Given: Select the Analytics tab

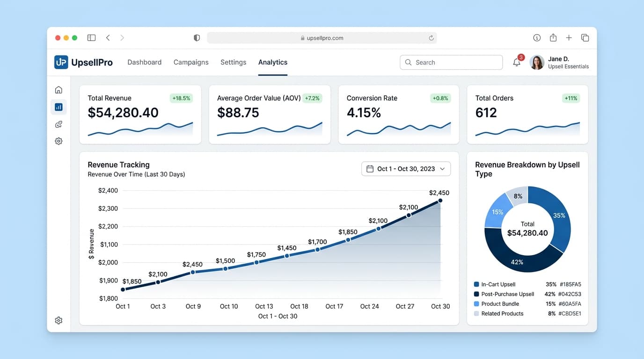Looking at the screenshot, I should click(273, 62).
